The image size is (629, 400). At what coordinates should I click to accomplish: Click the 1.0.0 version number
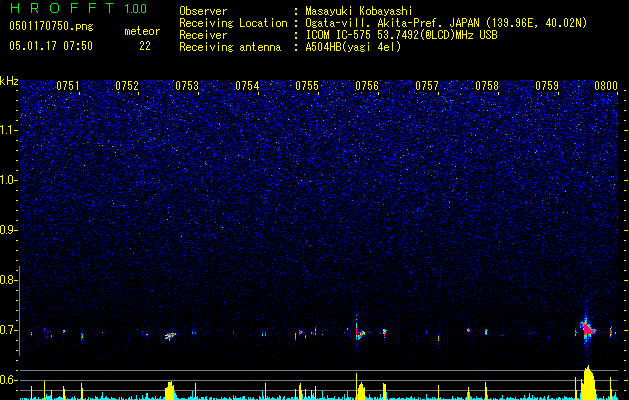136,9
